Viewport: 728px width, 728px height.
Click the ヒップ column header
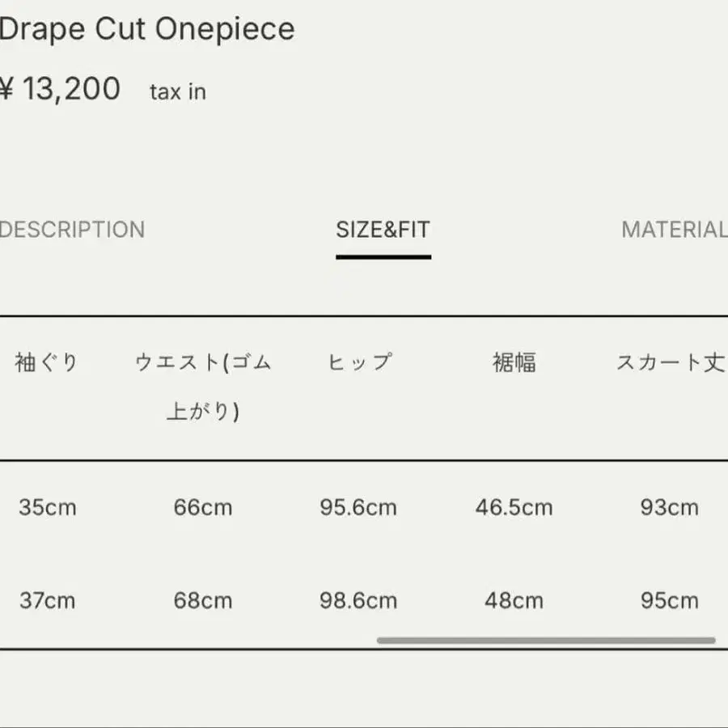pos(359,362)
